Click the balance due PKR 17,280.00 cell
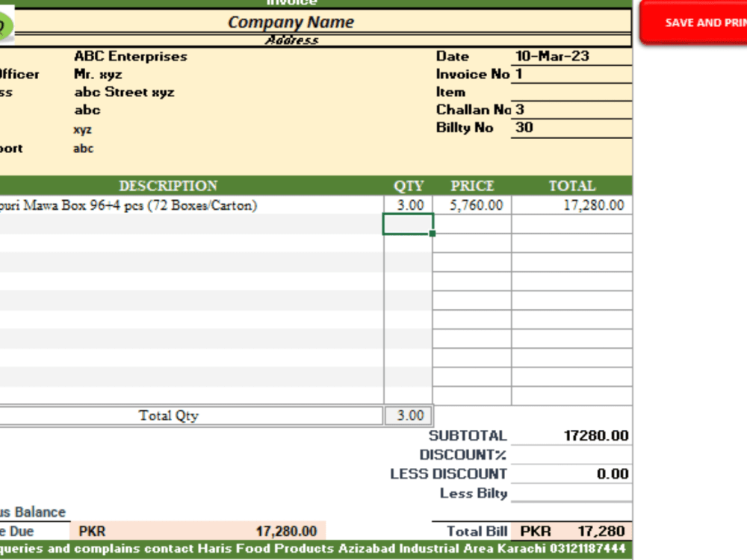747x560 pixels. [x=198, y=531]
